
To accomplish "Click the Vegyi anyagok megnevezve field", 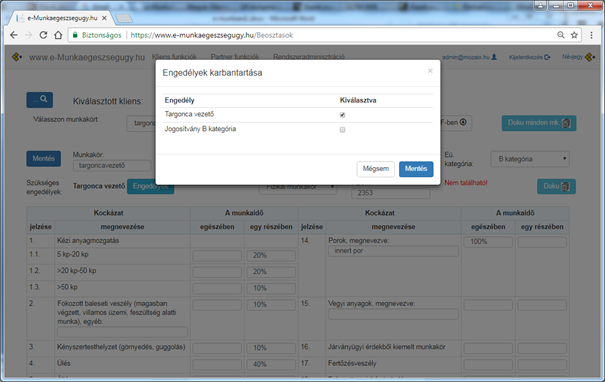I will [x=393, y=314].
